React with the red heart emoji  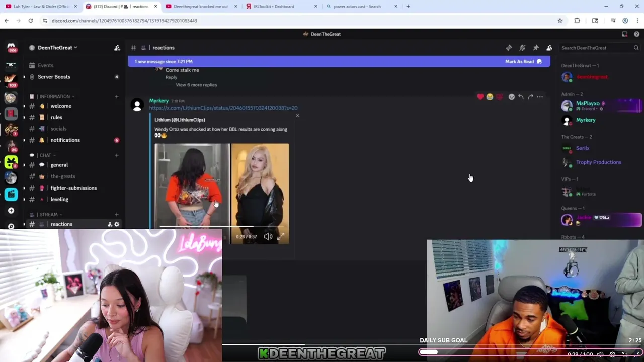tap(480, 97)
